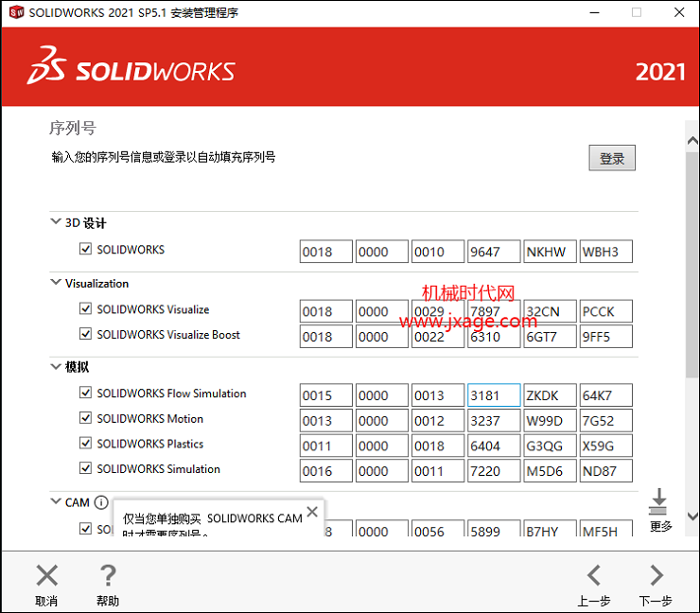Click scrollbar down arrow
Screen dimensions: 700x613
click(x=692, y=517)
